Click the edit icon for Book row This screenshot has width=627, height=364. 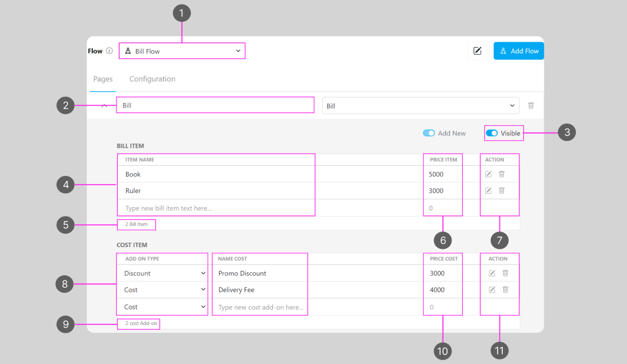point(488,174)
